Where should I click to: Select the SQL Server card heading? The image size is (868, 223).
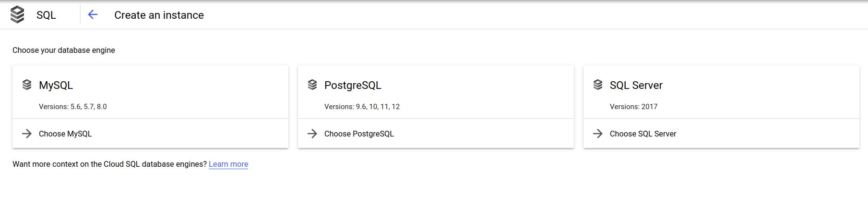[636, 86]
